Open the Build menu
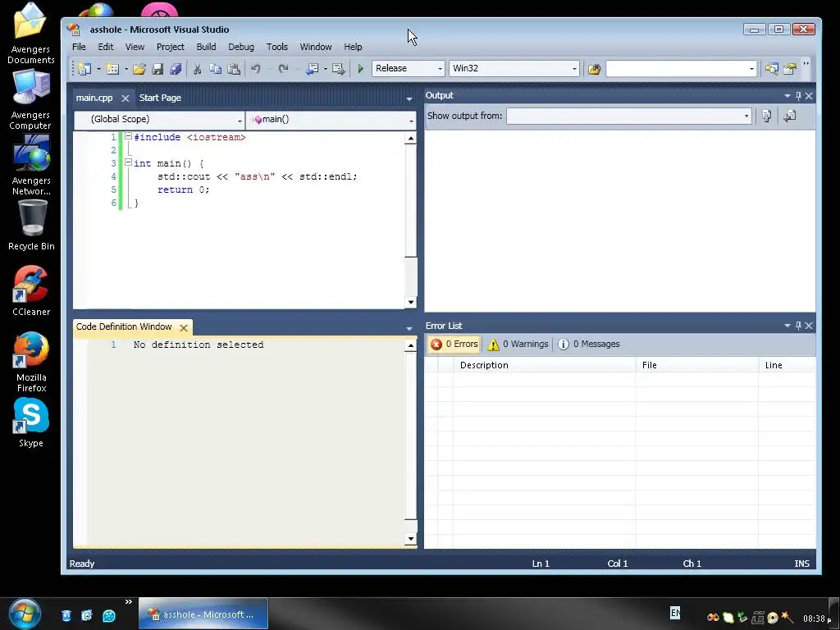Image resolution: width=840 pixels, height=630 pixels. 206,47
